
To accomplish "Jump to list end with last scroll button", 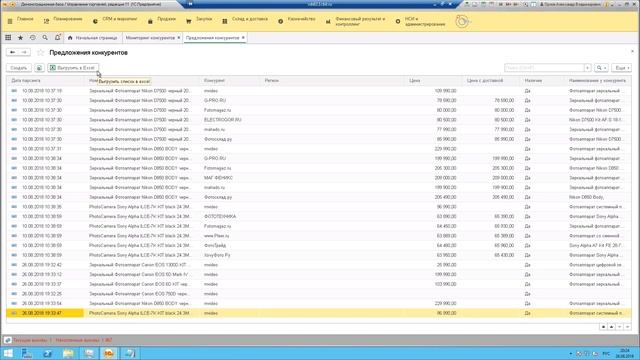I will (627, 327).
